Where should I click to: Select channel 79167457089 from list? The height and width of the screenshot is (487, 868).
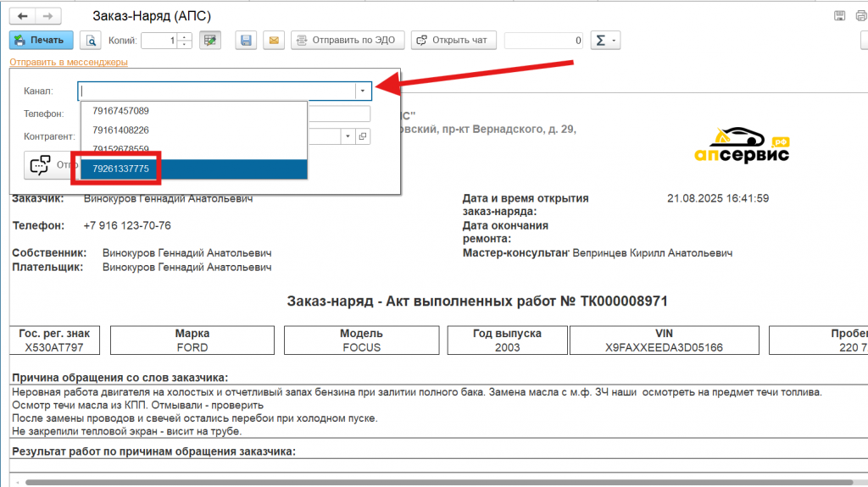pos(121,111)
